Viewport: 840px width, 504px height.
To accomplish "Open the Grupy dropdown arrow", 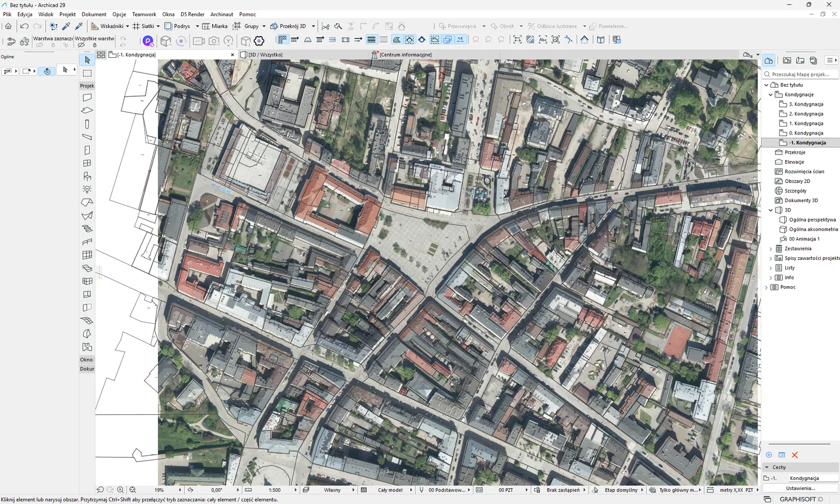I will coord(264,26).
